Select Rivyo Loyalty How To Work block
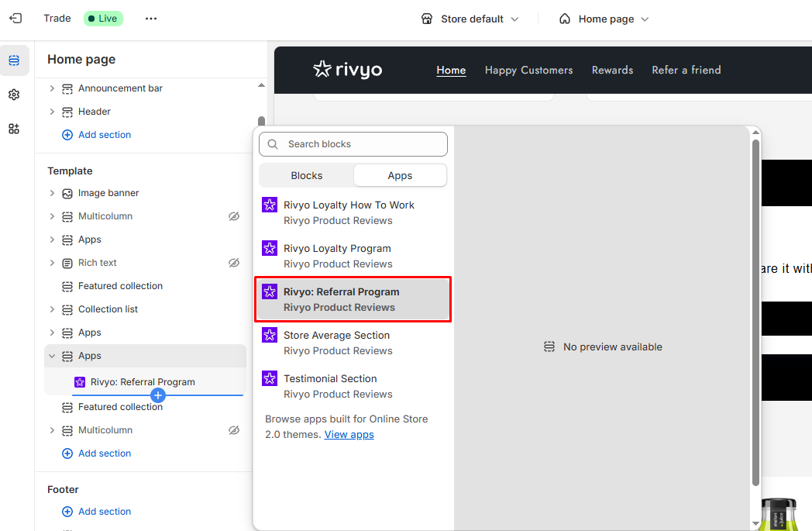The image size is (812, 531). coord(353,212)
